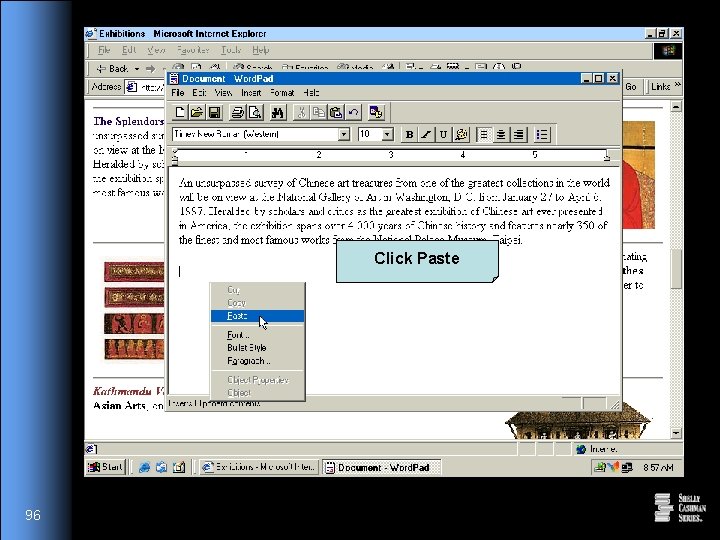Open the text color palette in WordPad
720x540 pixels.
coord(461,135)
